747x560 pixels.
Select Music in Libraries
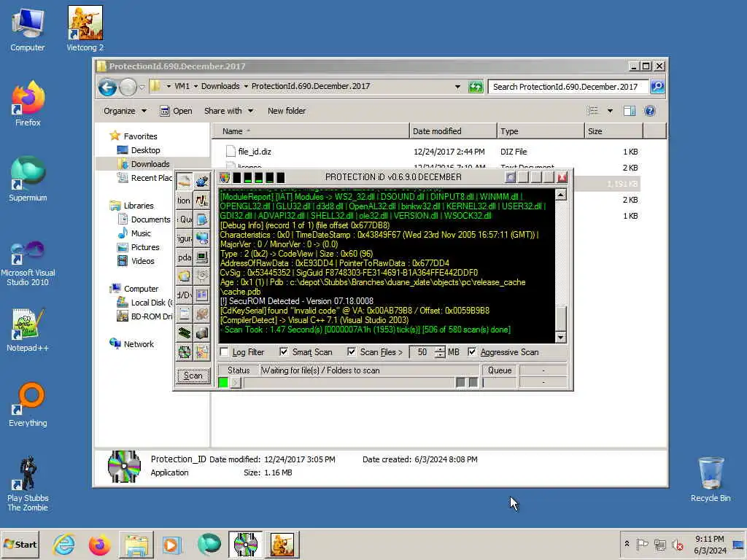[141, 233]
